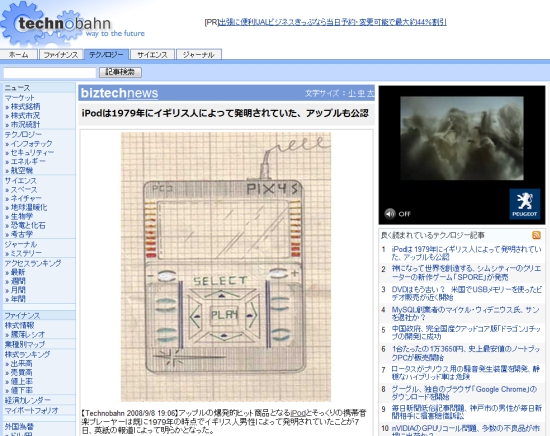
Task: Open 地球温暖化 sidebar link
Action: (x=29, y=207)
